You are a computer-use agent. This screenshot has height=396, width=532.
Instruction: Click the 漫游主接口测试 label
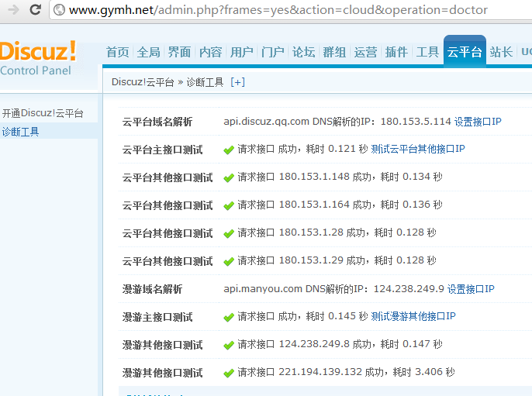click(157, 317)
